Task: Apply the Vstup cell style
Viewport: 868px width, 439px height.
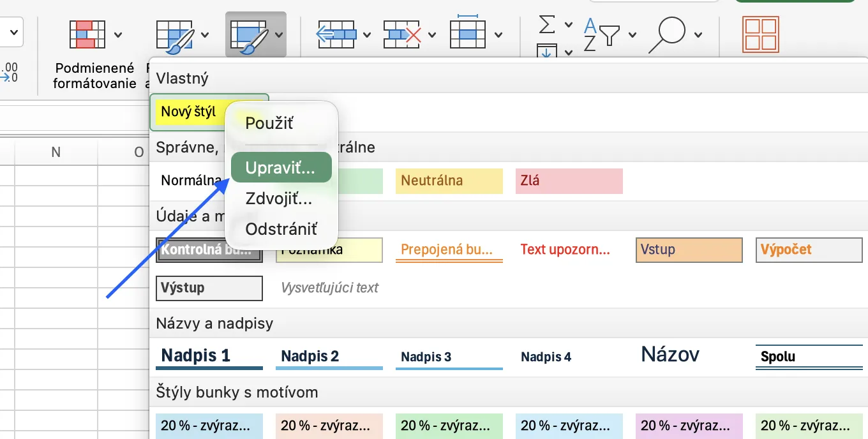Action: click(x=689, y=250)
